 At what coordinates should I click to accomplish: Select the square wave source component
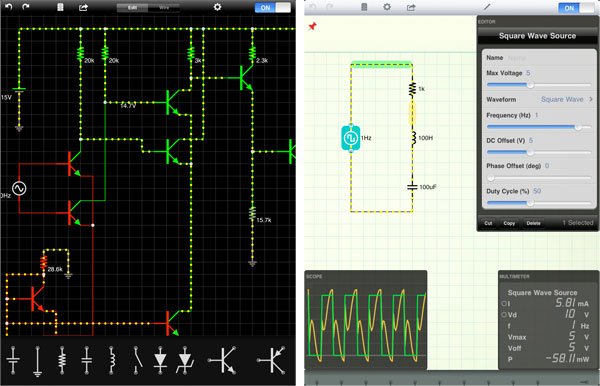point(351,138)
